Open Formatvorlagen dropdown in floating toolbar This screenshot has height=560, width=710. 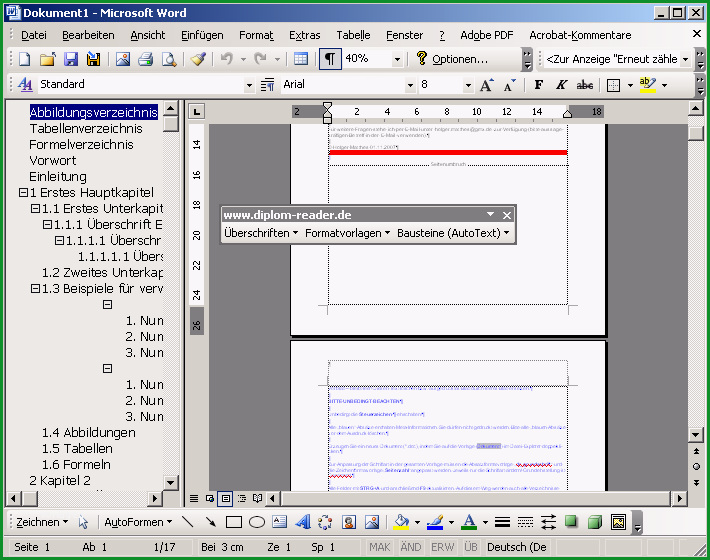[347, 233]
